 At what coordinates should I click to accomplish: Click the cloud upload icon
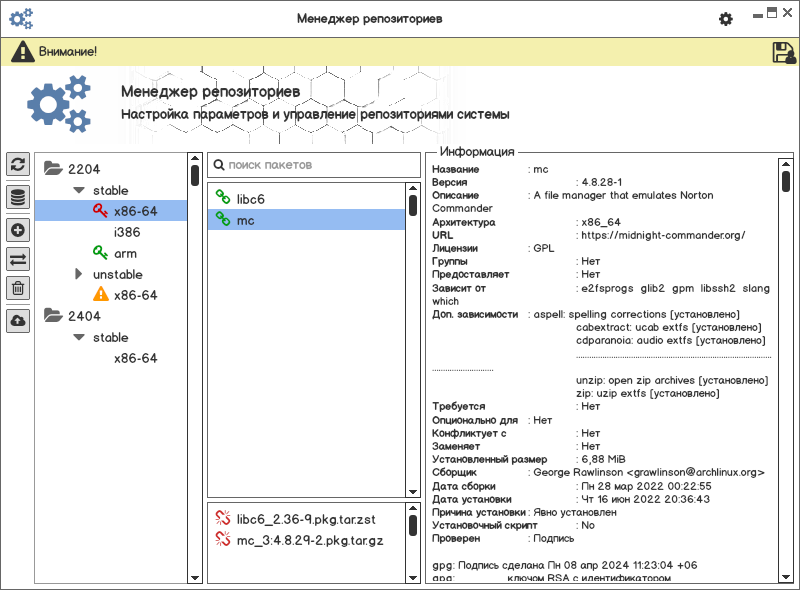18,321
